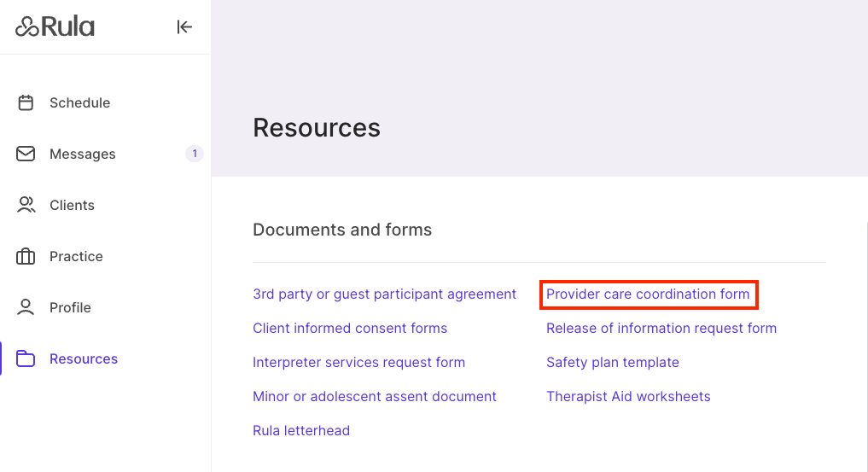Open the Clients section label
The height and width of the screenshot is (472, 868).
click(72, 205)
